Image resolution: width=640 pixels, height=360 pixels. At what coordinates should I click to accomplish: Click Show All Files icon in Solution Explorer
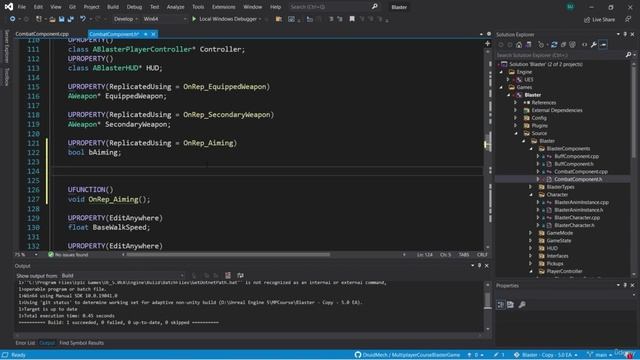point(572,45)
